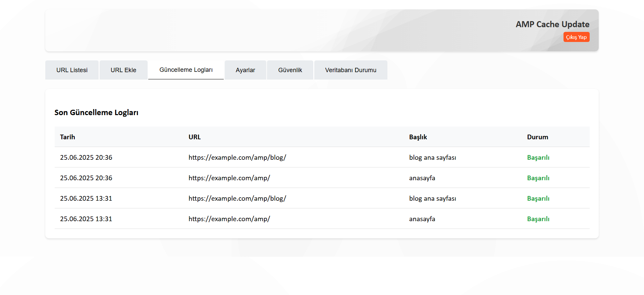Select the second 25.06.2025 20:36 date cell
This screenshot has height=295, width=644.
tap(86, 178)
